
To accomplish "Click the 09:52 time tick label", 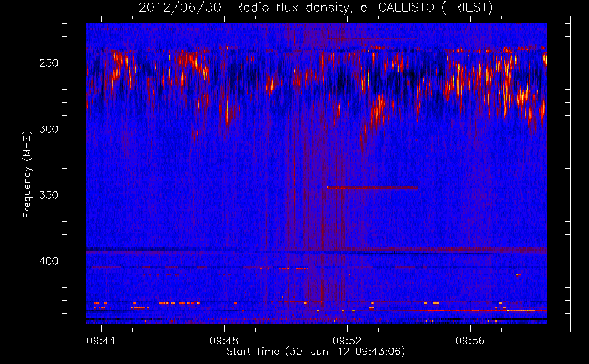I will [x=347, y=341].
